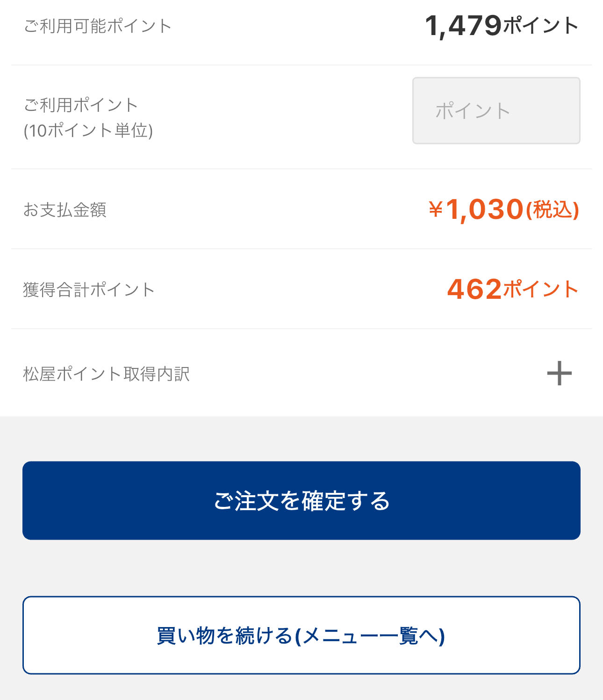Open the 松屋ポイント取得内訳 label row
603x700 pixels.
coord(107,374)
